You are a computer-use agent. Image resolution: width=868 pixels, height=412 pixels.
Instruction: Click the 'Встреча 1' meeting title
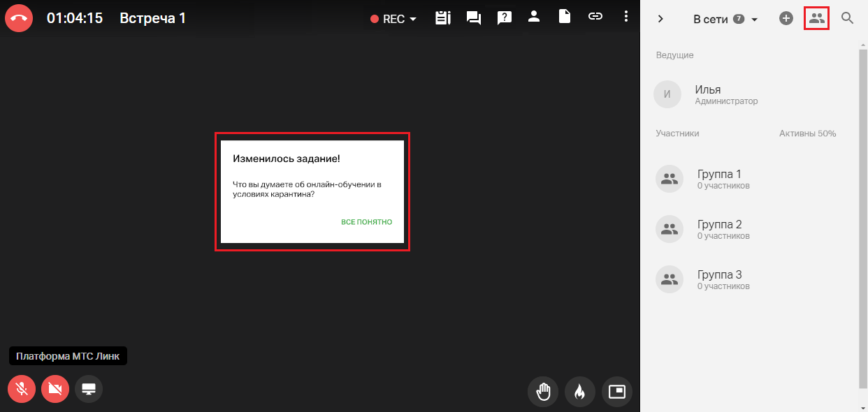pyautogui.click(x=152, y=18)
